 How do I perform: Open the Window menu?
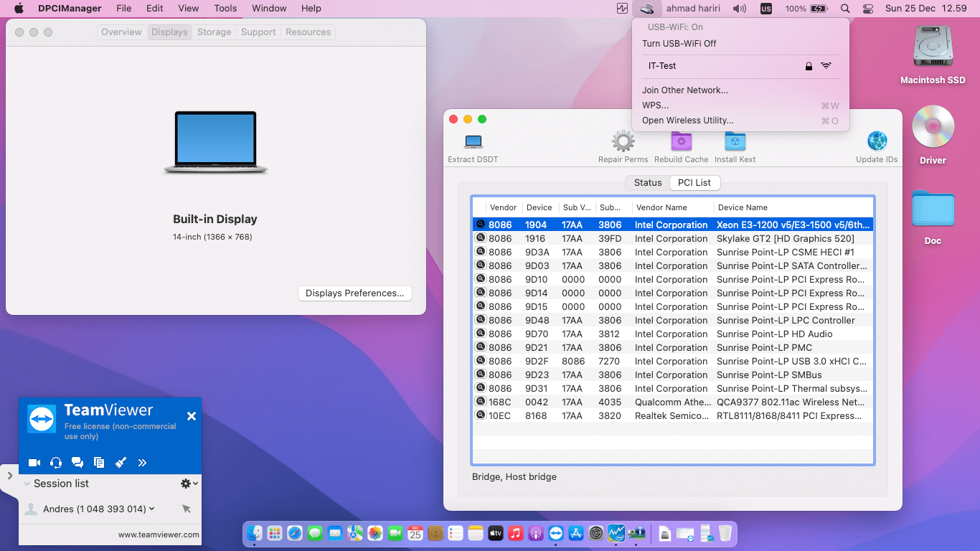coord(269,9)
